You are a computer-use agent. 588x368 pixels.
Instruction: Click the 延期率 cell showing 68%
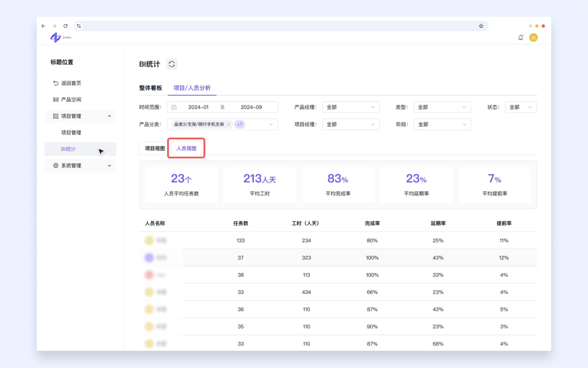pyautogui.click(x=438, y=344)
